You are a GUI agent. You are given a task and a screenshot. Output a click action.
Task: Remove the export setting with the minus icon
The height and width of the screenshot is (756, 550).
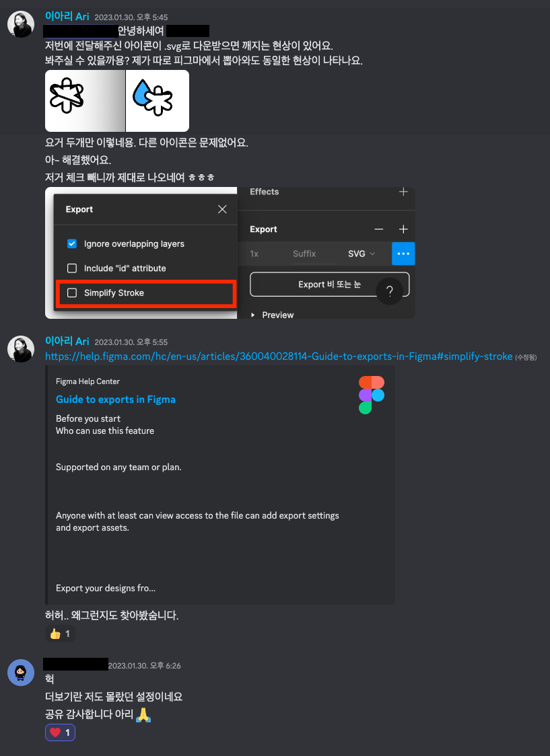pyautogui.click(x=379, y=229)
